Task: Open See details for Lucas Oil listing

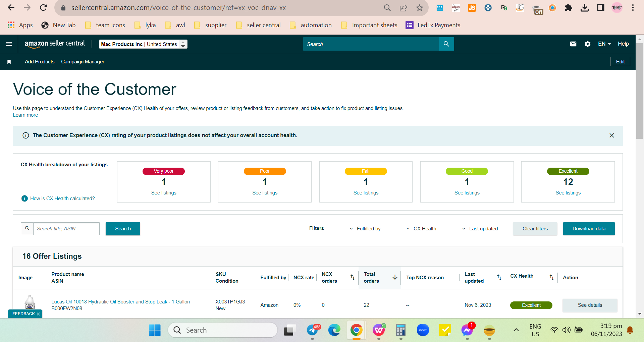Action: pyautogui.click(x=590, y=305)
